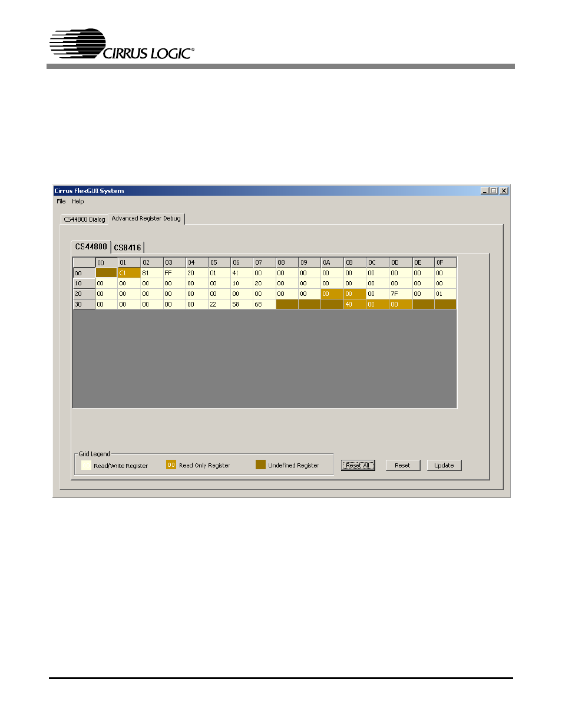This screenshot has height=728, width=562.
Task: Select the undefined cell at row 30 column 08
Action: 287,304
